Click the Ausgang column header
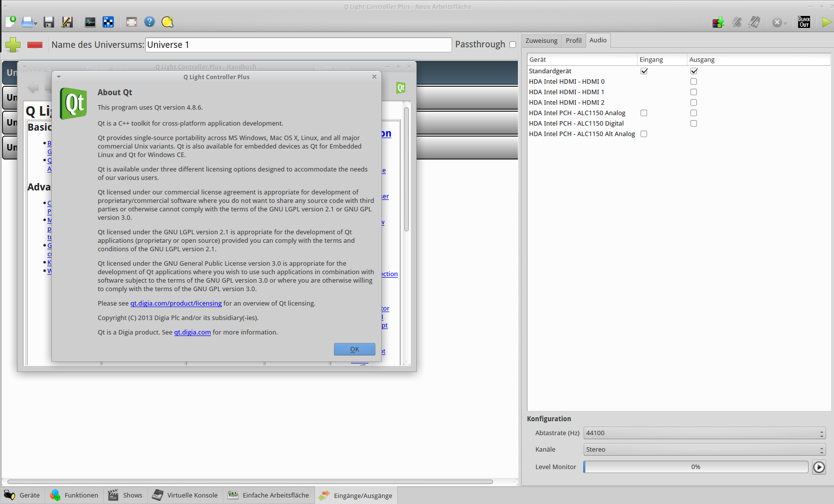 tap(759, 60)
